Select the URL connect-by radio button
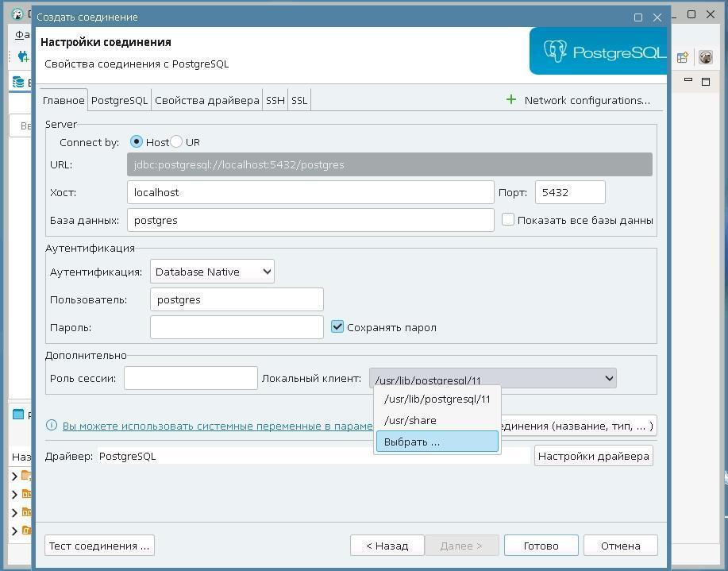The width and height of the screenshot is (728, 571). [x=176, y=141]
